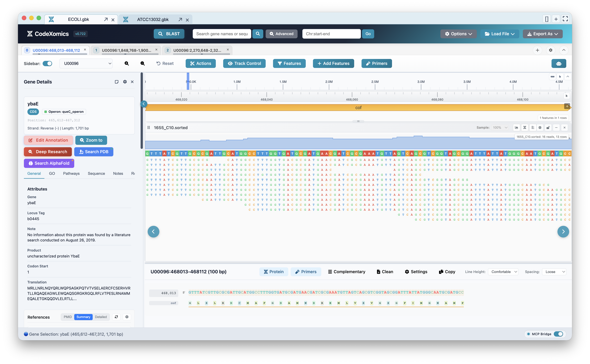Click the cof gene feature bar
This screenshot has width=590, height=364.
358,108
